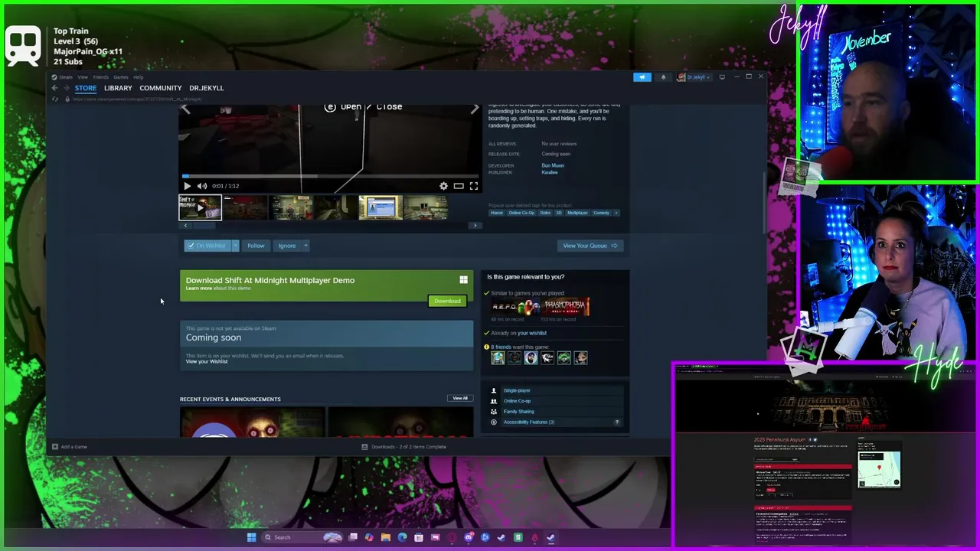This screenshot has width=980, height=551.
Task: Open the Bun Muen developer link
Action: point(553,165)
